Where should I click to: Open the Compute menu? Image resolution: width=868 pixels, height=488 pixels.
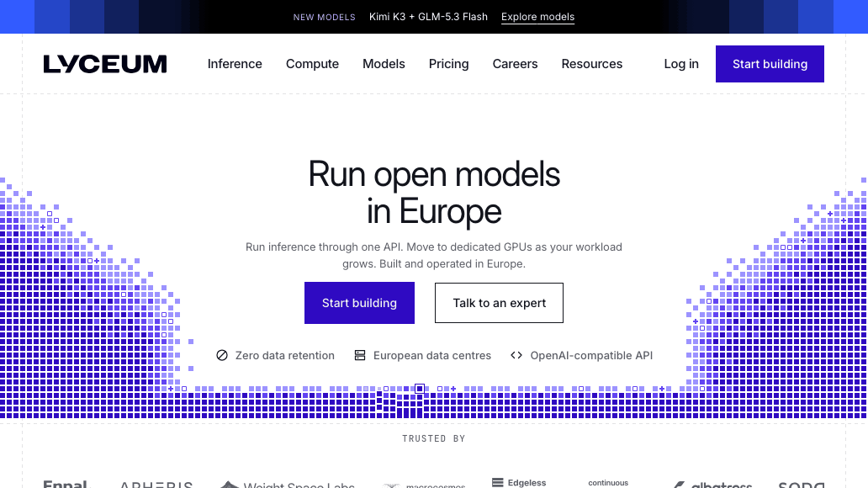(312, 64)
